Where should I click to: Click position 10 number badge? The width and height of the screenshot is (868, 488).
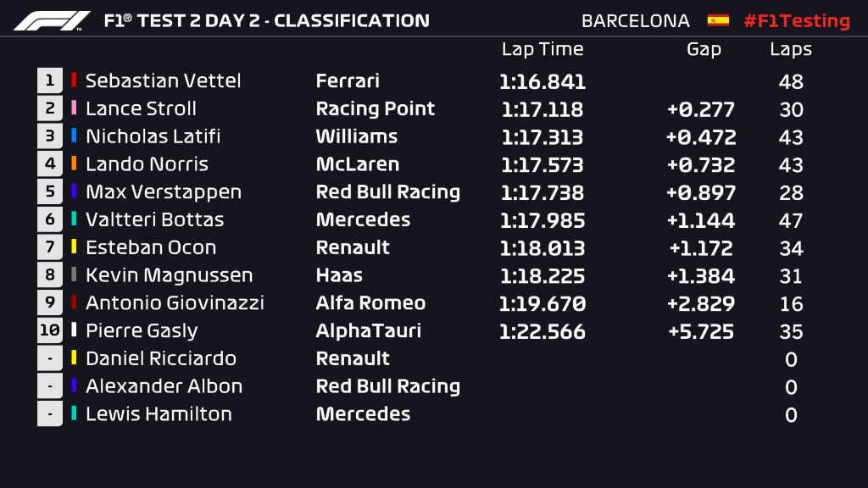(50, 330)
